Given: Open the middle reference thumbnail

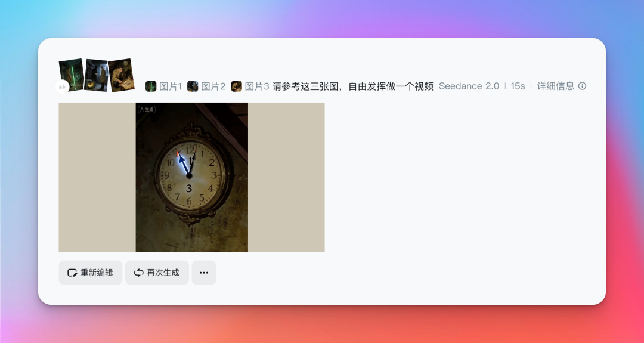Looking at the screenshot, I should tap(96, 75).
